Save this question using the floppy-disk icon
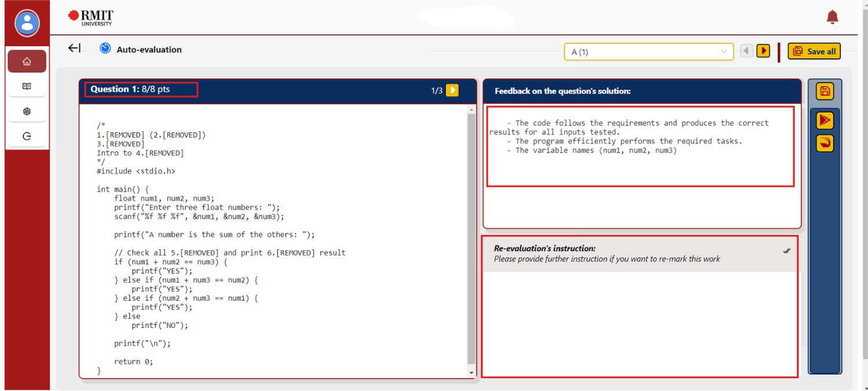 click(x=825, y=91)
